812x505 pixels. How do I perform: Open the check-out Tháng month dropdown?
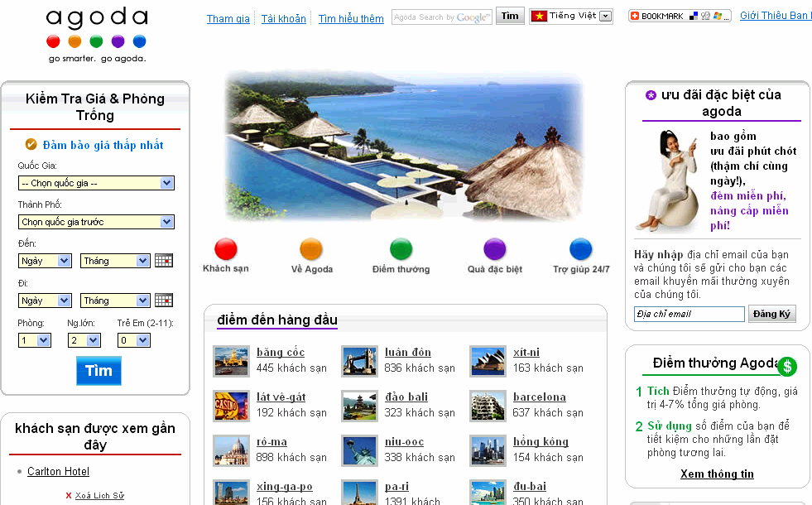tap(115, 301)
